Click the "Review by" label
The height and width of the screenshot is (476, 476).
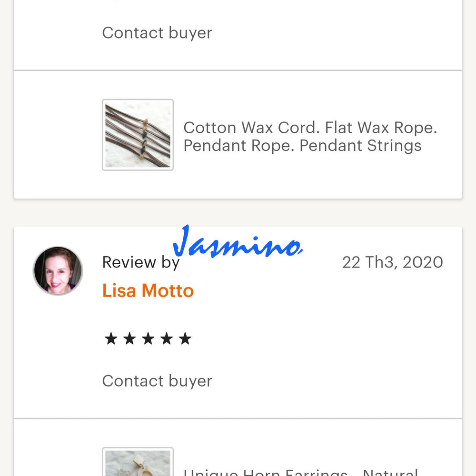tap(140, 262)
